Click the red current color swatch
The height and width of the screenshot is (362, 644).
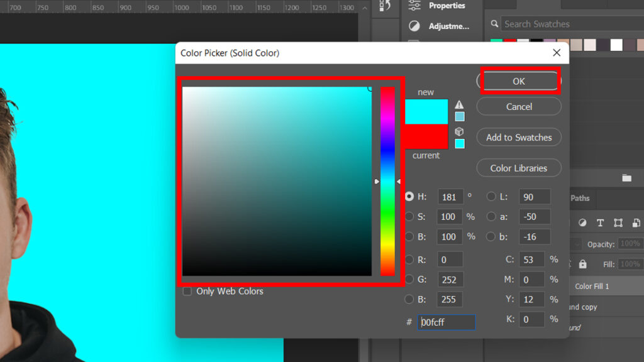pyautogui.click(x=426, y=136)
